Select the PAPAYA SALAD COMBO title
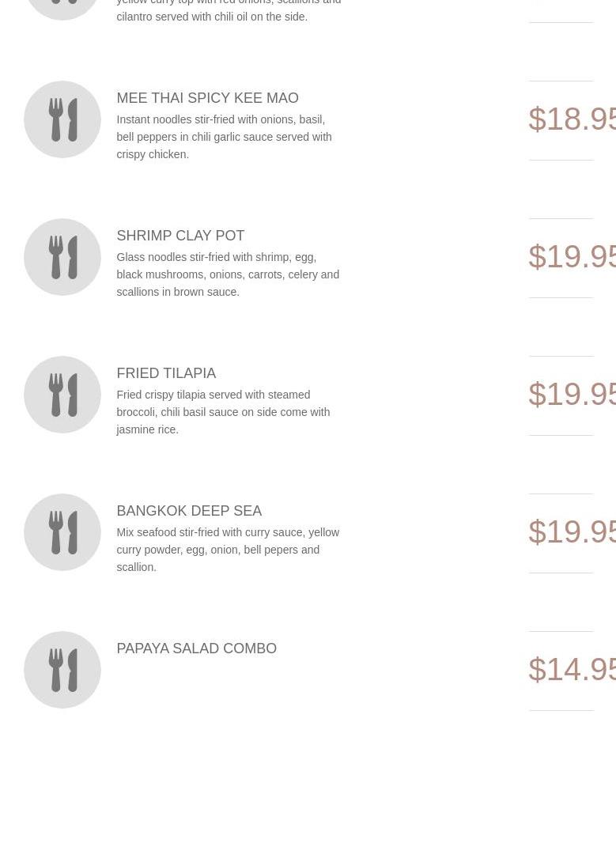Image resolution: width=616 pixels, height=866 pixels. [x=196, y=648]
